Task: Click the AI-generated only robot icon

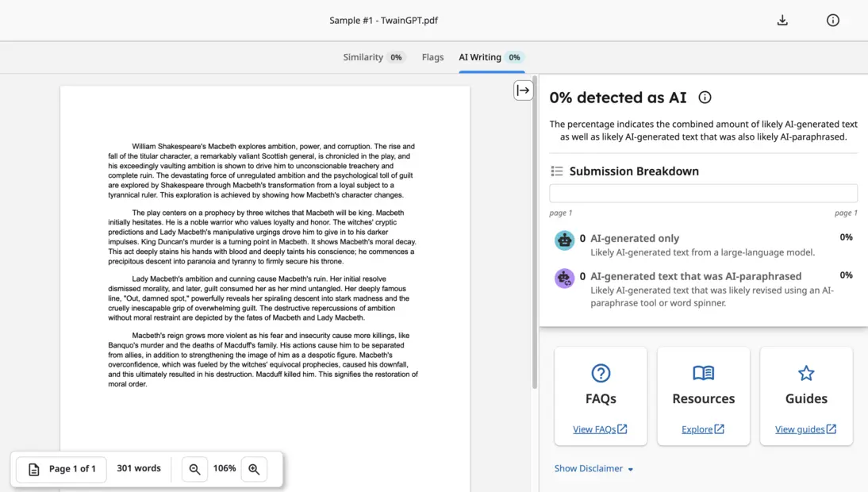Action: [565, 240]
